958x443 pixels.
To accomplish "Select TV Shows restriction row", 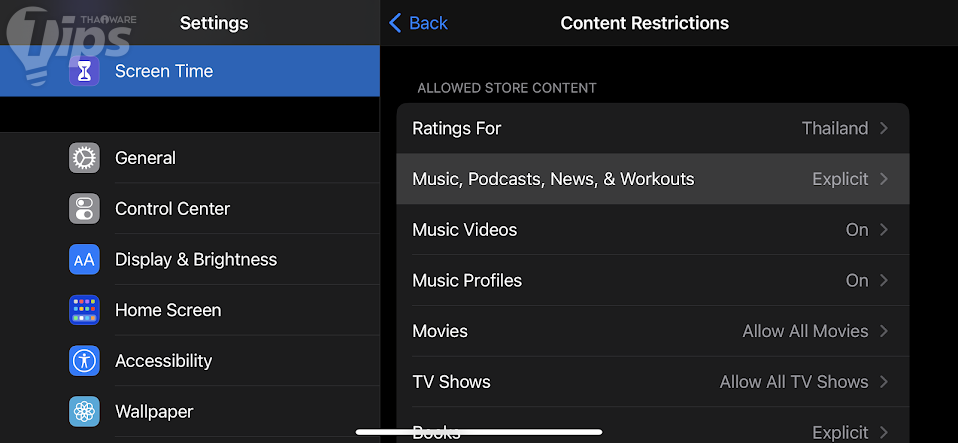I will [x=452, y=382].
